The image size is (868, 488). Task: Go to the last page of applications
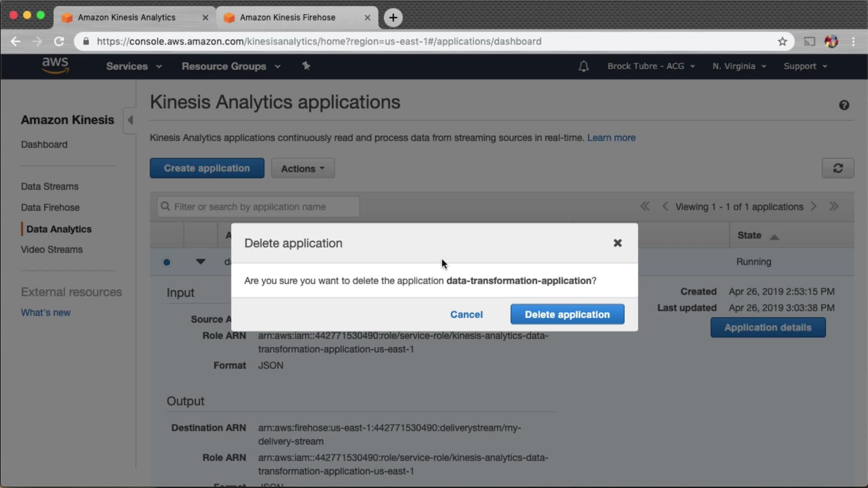tap(834, 206)
